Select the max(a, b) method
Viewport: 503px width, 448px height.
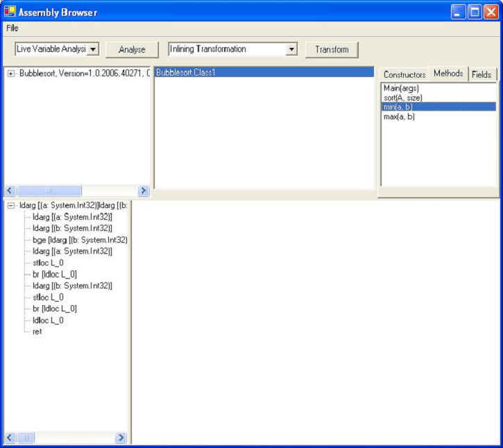399,117
